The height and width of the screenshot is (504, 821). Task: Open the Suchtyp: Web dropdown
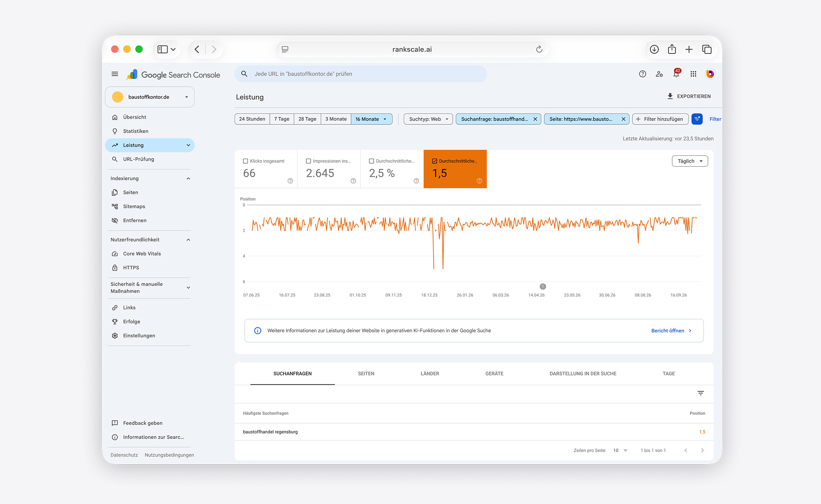tap(428, 119)
